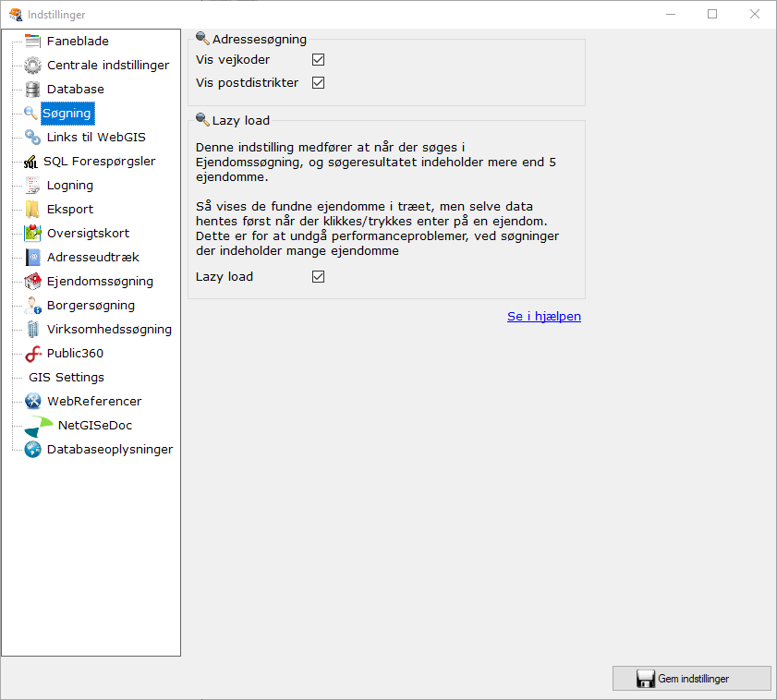Screen dimensions: 777x700
Task: Toggle the Vis postdistrikter checkbox
Action: [x=318, y=82]
